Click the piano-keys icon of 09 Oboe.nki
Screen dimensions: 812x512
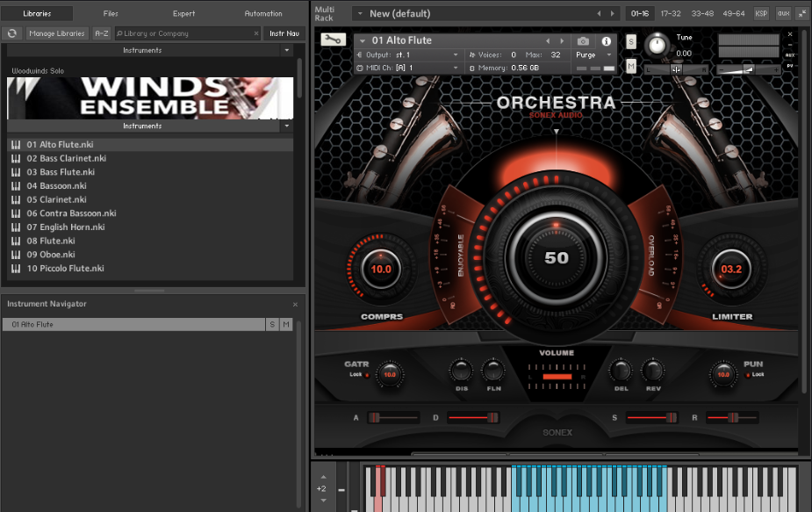click(16, 255)
